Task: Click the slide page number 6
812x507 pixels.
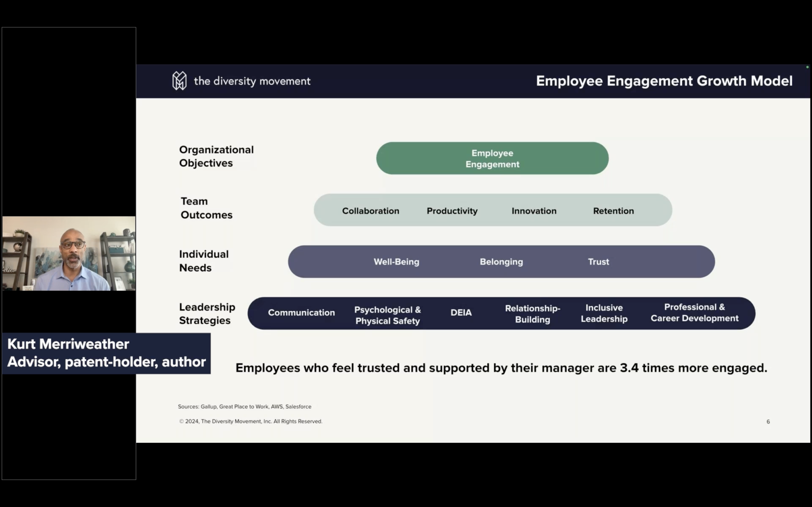Action: click(x=768, y=421)
